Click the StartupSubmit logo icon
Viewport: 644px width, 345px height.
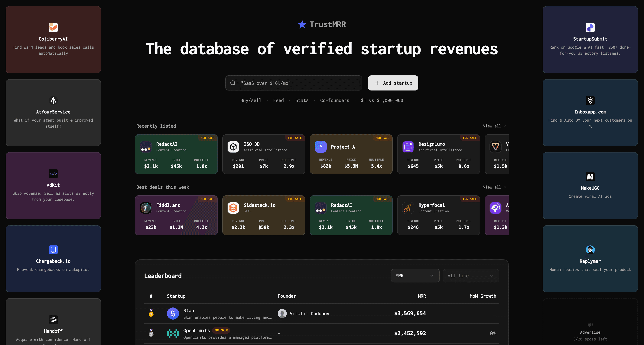click(x=590, y=28)
